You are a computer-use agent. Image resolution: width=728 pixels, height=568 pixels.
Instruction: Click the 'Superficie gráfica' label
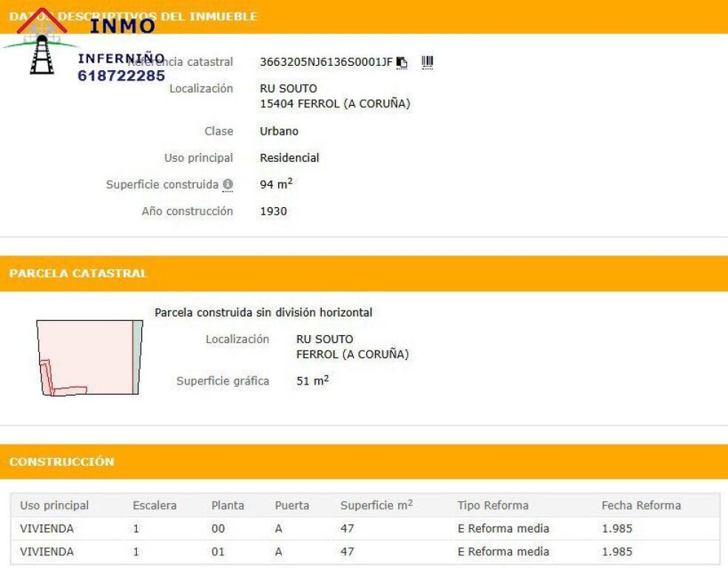pos(223,382)
